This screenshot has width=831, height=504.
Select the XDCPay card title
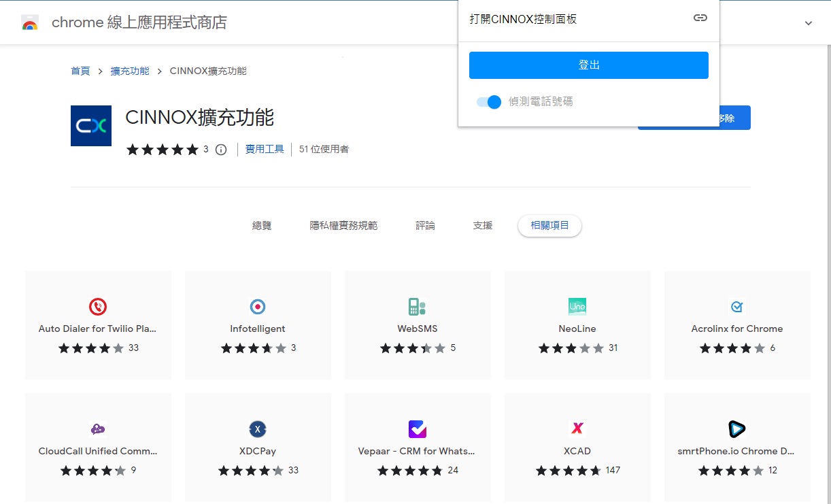point(258,451)
